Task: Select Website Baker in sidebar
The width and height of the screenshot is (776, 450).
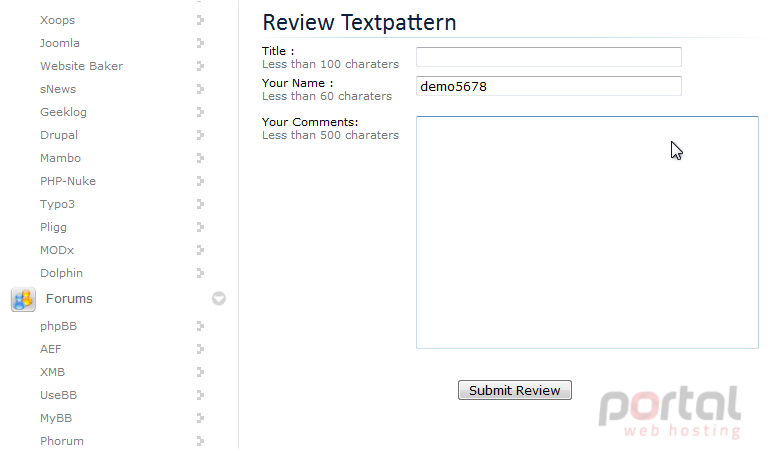Action: [x=82, y=66]
